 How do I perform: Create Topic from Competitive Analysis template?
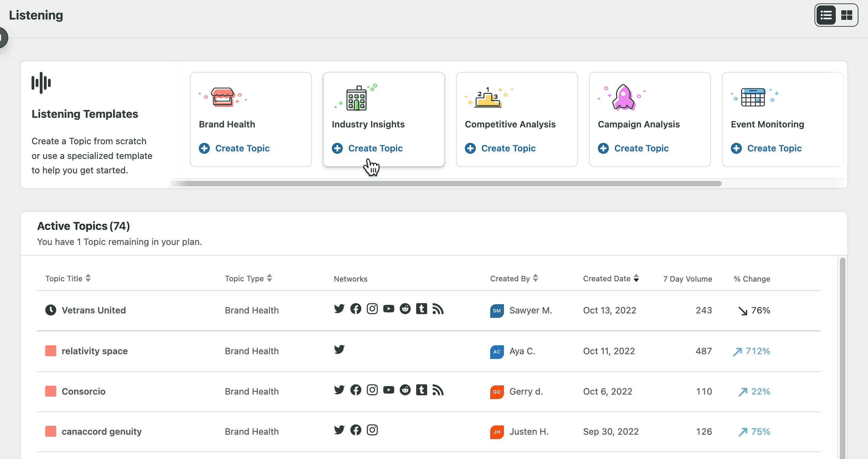501,148
